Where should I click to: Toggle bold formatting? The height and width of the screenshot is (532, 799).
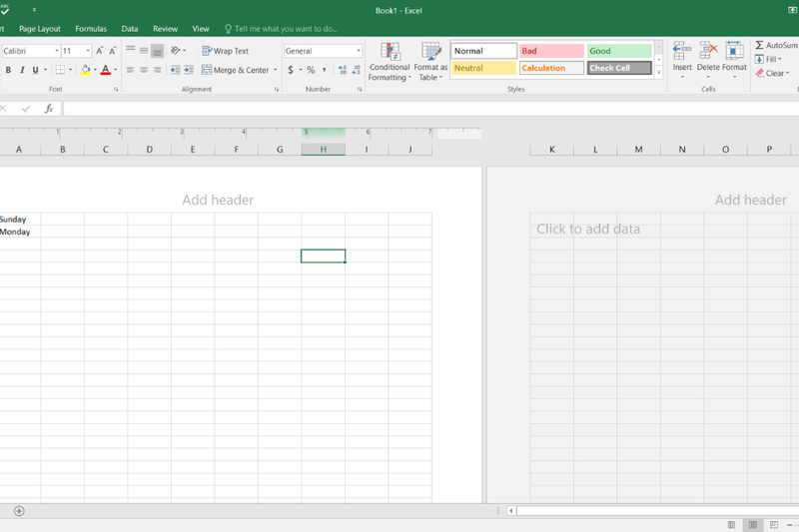(x=8, y=70)
